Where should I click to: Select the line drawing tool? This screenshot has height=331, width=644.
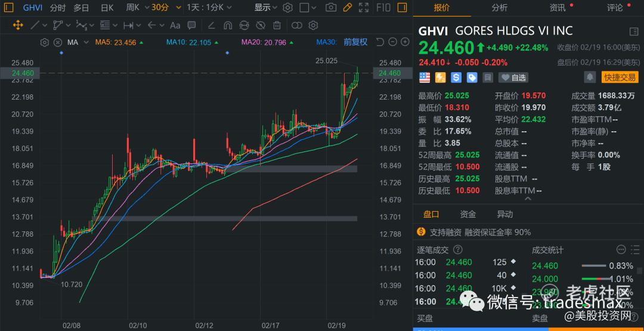click(35, 26)
